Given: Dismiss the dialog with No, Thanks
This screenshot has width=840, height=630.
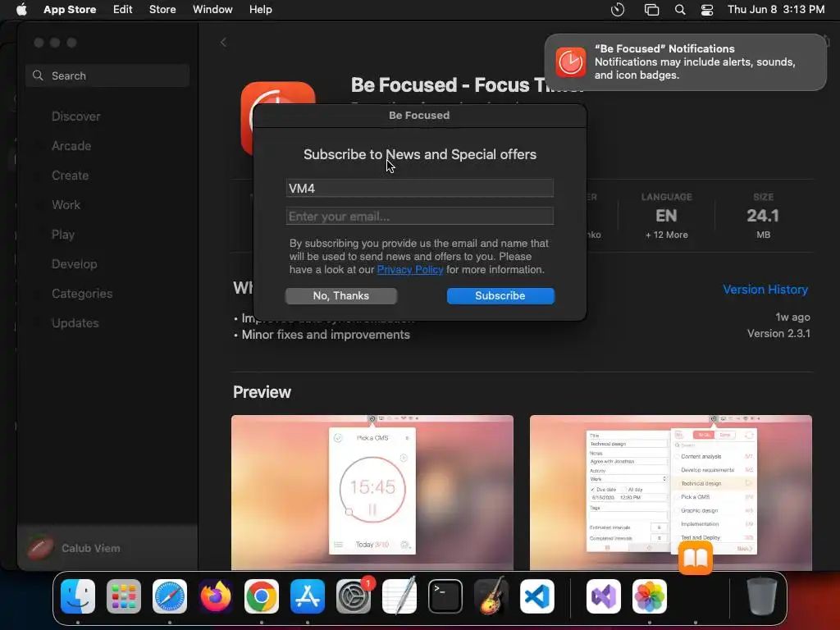Looking at the screenshot, I should coord(340,295).
